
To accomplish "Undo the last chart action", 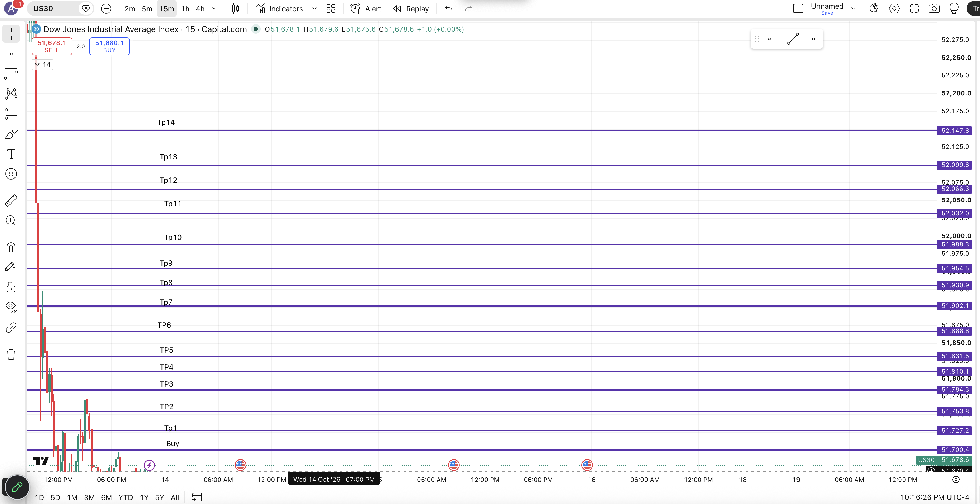I will [449, 8].
